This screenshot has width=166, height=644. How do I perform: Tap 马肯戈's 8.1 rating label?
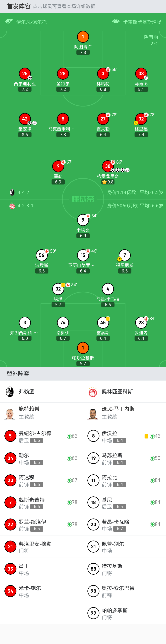141,89
